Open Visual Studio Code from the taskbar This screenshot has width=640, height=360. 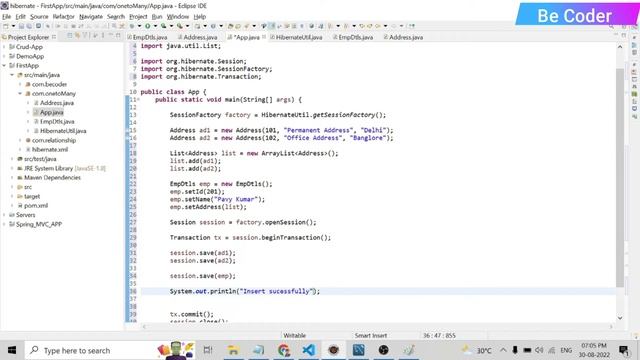tap(309, 350)
